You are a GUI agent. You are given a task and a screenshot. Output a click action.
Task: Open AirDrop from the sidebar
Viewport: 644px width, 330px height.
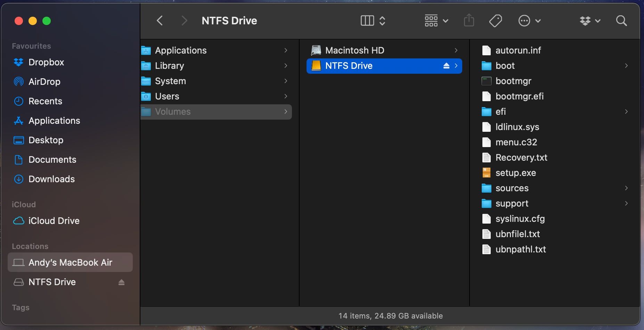(x=44, y=82)
